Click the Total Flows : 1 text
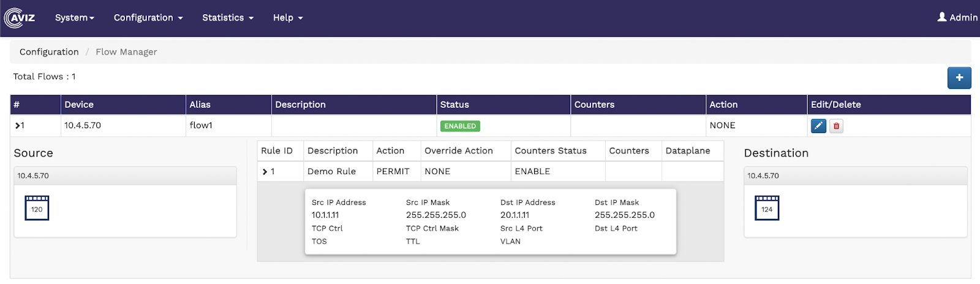This screenshot has width=980, height=284. (x=44, y=77)
